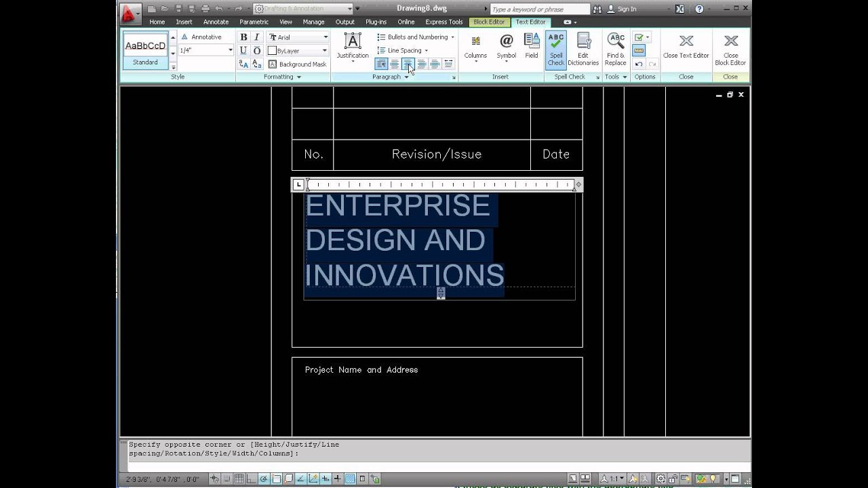Open the ByLayer text color selector
This screenshot has height=488, width=868.
coord(298,51)
